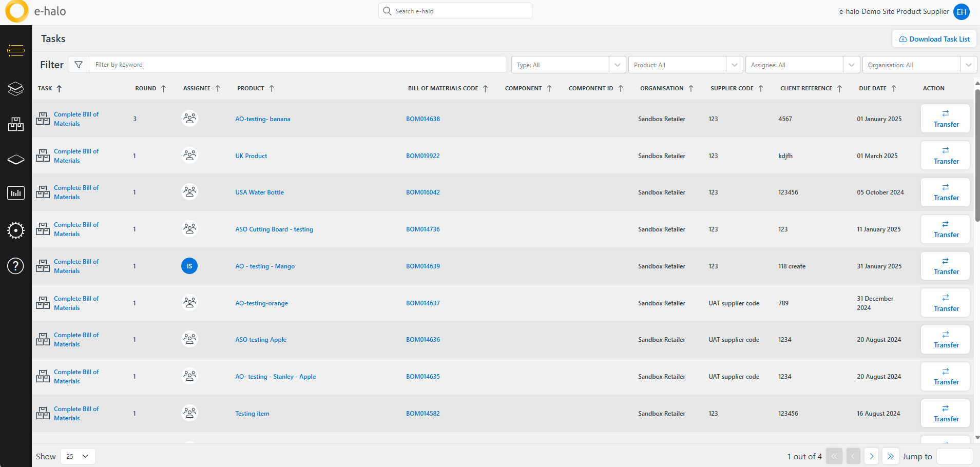Click Download Task List

pos(934,38)
